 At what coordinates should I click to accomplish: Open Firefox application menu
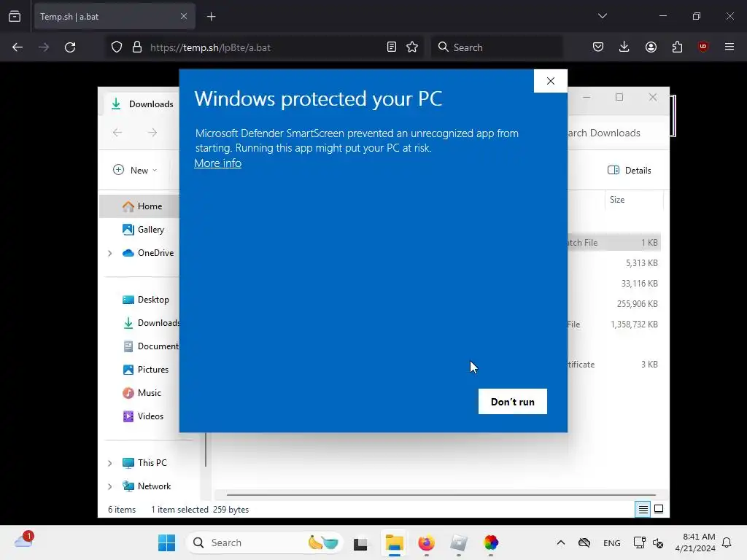(x=729, y=47)
